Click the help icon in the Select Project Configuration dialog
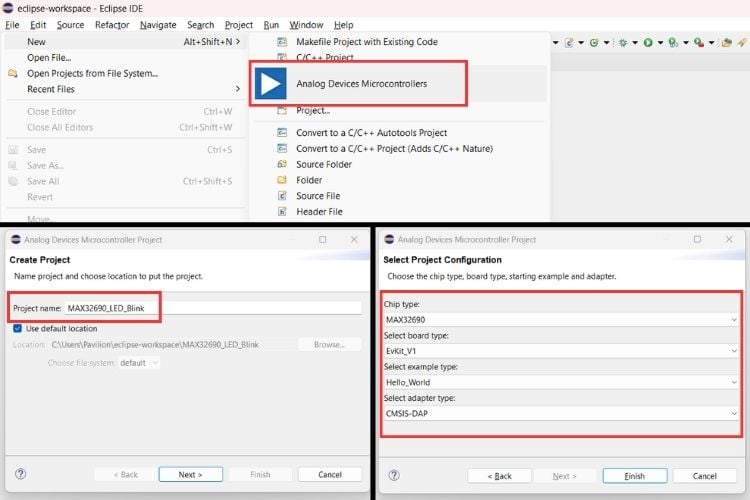The width and height of the screenshot is (750, 500). (x=394, y=475)
